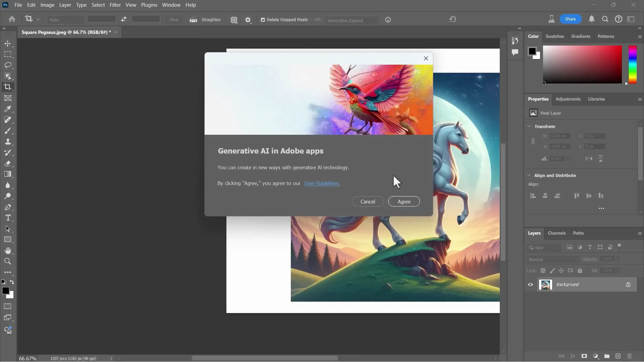Click the Agree button
The width and height of the screenshot is (644, 362).
[404, 201]
